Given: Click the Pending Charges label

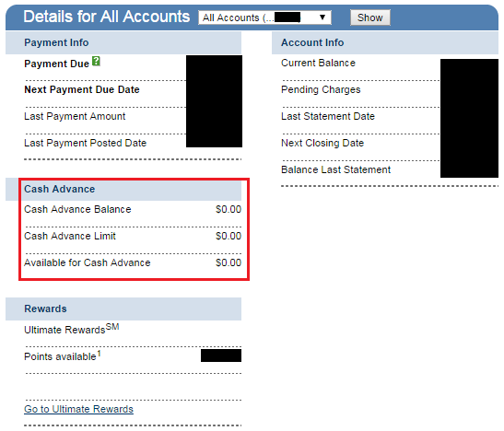Looking at the screenshot, I should (321, 90).
